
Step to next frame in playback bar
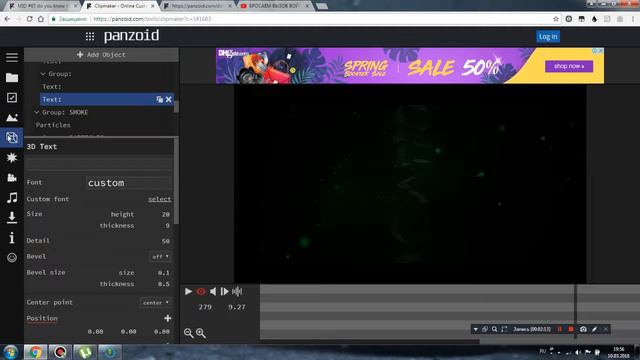pyautogui.click(x=224, y=291)
